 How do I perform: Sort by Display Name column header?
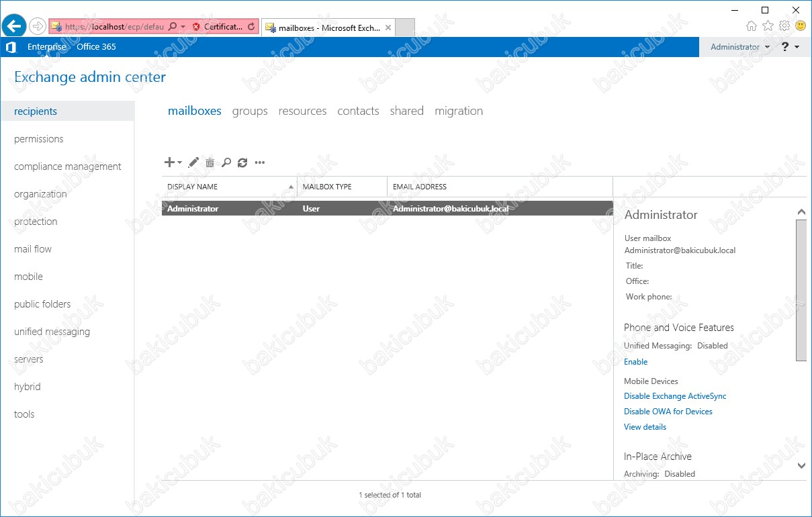click(229, 187)
